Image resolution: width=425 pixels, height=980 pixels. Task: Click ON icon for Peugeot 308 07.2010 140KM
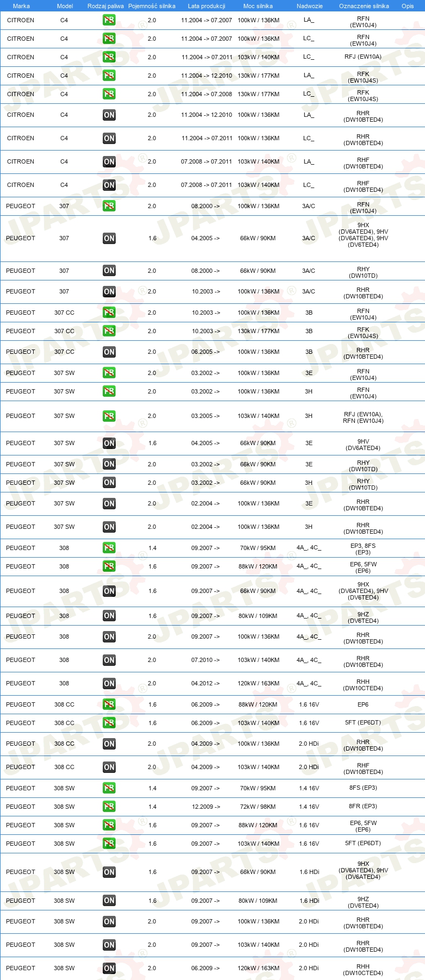pos(109,660)
